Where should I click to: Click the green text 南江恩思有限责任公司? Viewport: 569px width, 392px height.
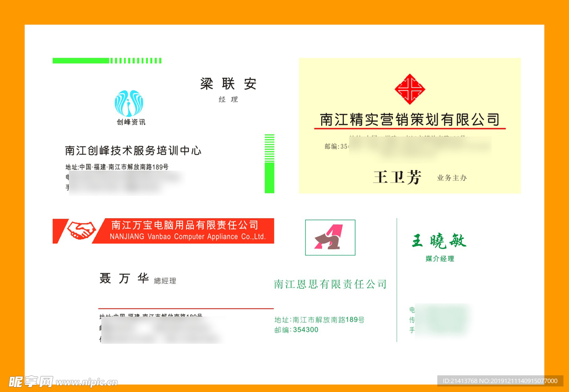(x=330, y=284)
